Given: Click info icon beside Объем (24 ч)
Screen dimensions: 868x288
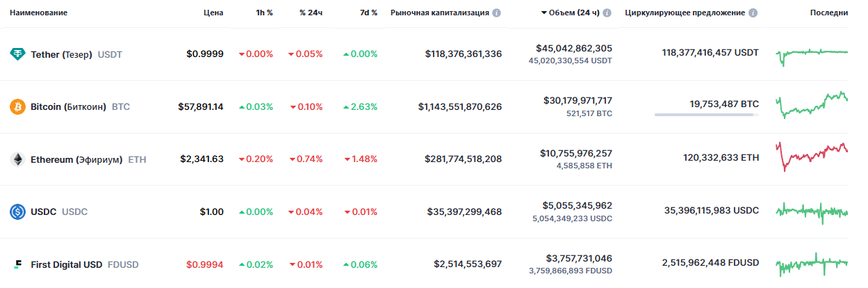Looking at the screenshot, I should 607,13.
